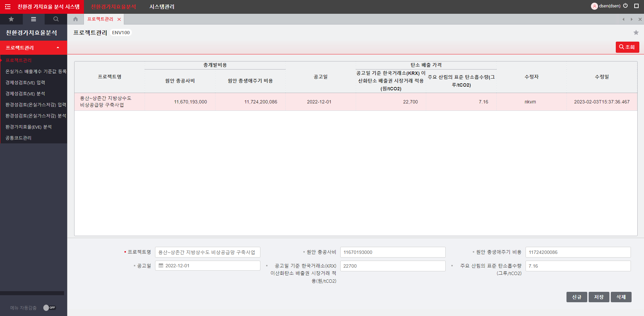644x316 pixels.
Task: Click the power logout icon
Action: [626, 6]
